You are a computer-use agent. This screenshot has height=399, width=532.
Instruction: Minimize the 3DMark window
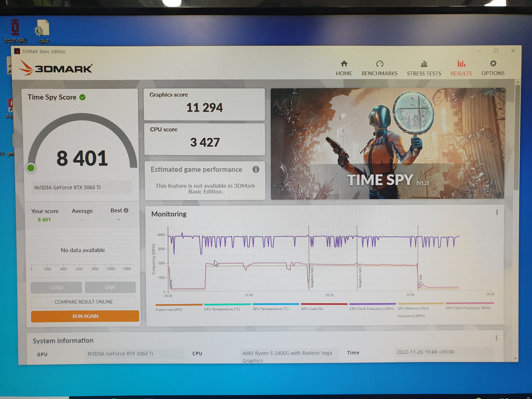click(x=480, y=51)
